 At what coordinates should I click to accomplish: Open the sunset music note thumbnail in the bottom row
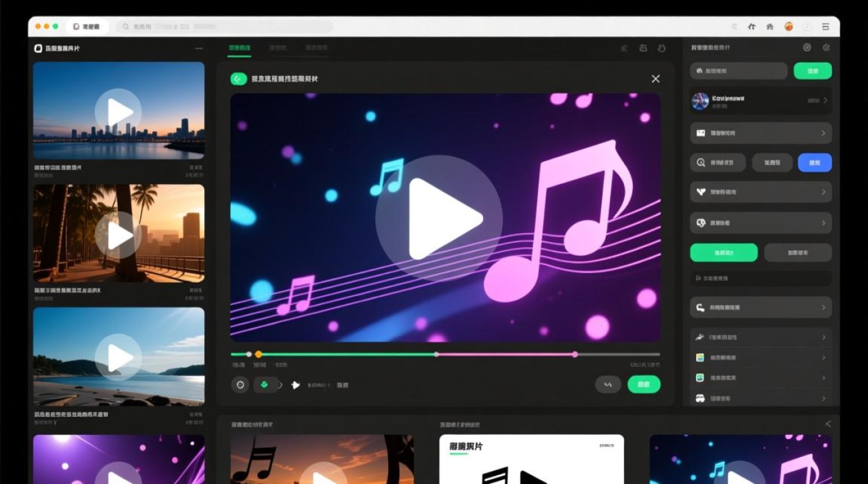coord(322,459)
